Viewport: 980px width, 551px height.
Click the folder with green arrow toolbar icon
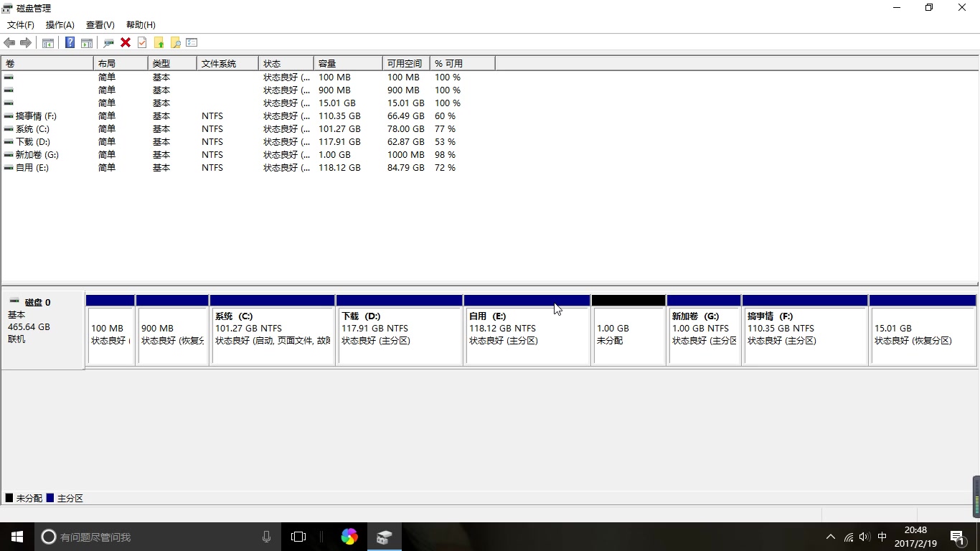(159, 43)
